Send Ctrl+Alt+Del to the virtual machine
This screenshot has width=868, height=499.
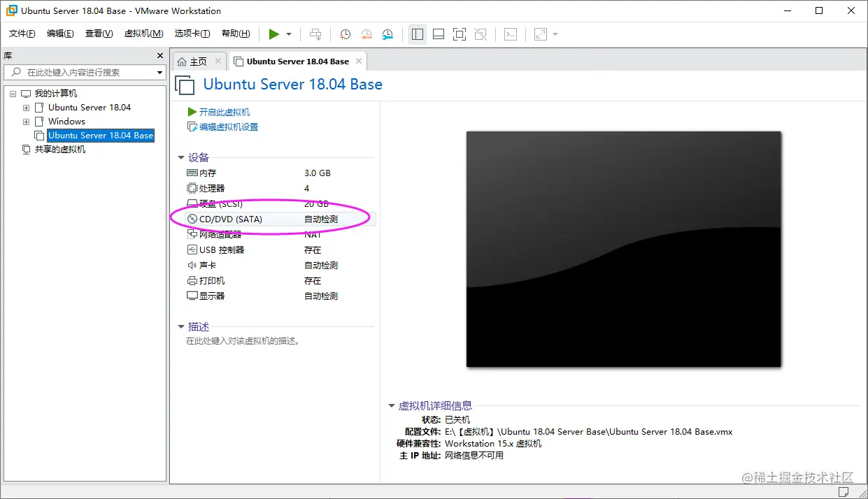click(315, 34)
